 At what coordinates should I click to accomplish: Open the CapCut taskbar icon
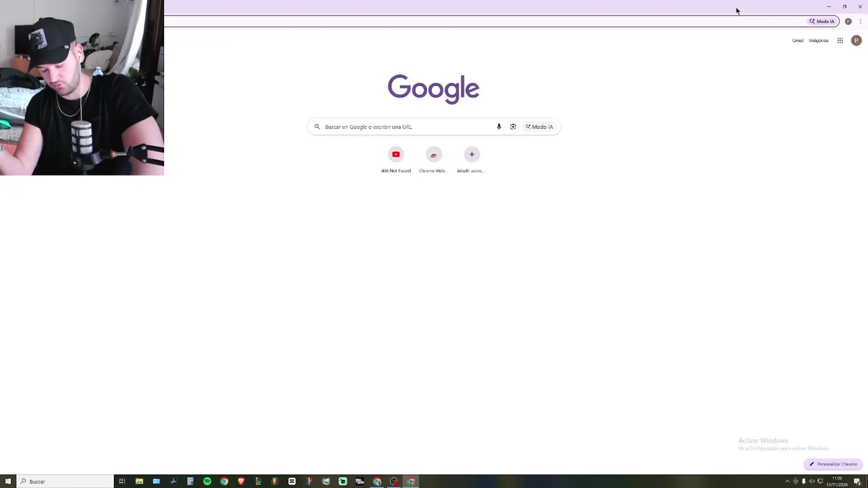coord(292,481)
